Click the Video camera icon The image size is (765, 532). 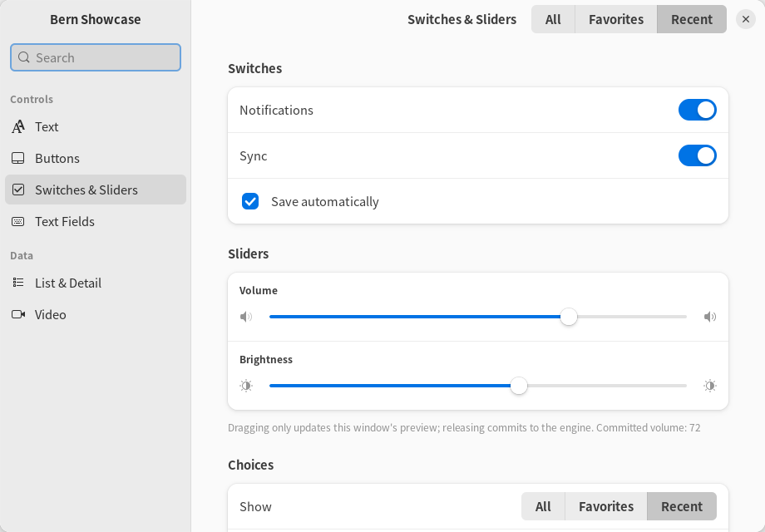[x=18, y=314]
